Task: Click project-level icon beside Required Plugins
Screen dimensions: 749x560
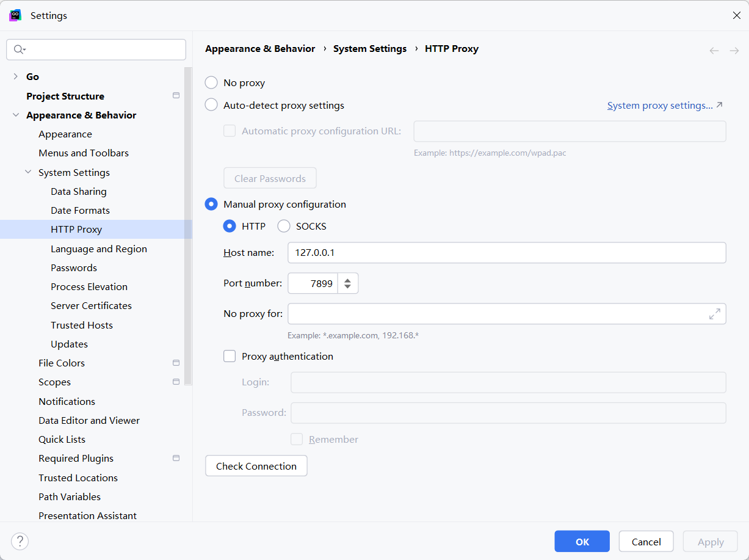Action: pos(176,458)
